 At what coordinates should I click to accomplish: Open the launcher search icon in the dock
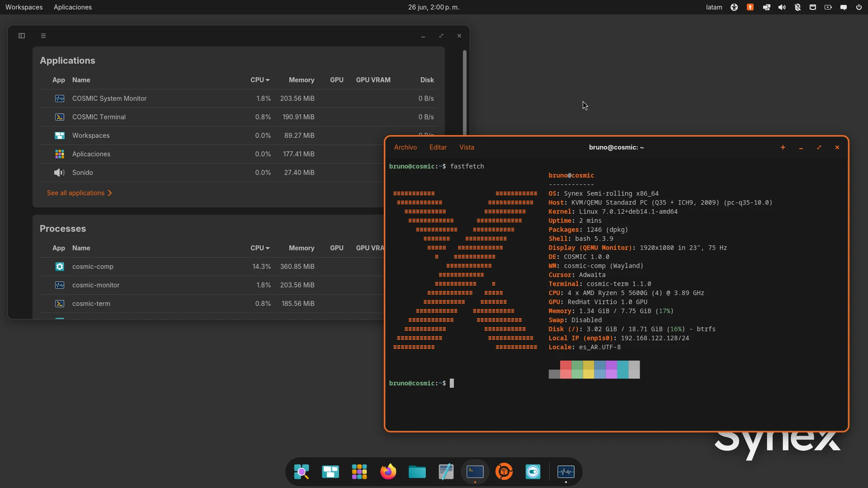click(x=302, y=472)
